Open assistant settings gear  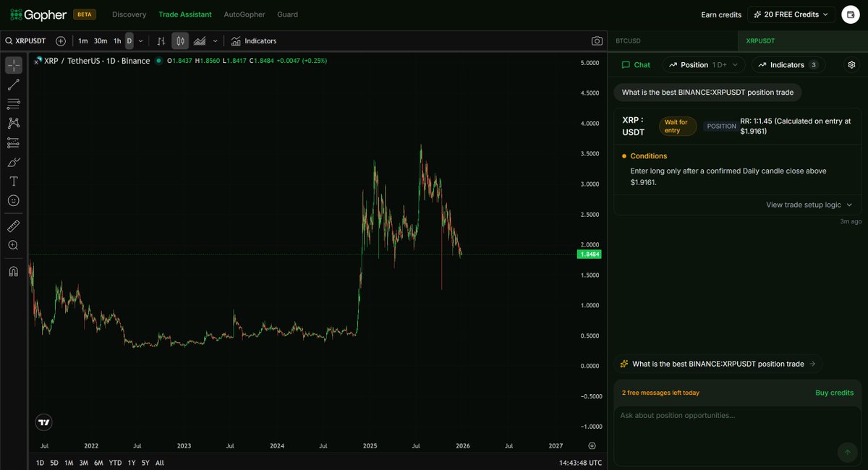tap(851, 65)
